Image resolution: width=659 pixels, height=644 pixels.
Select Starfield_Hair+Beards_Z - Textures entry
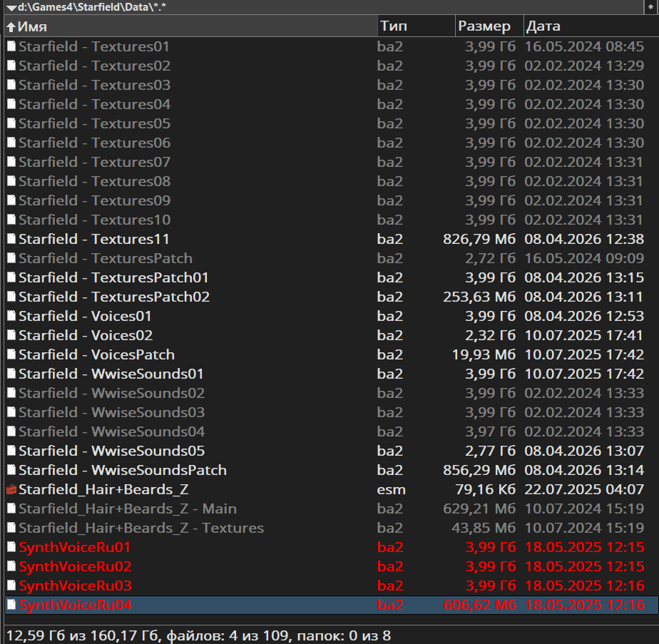[141, 528]
